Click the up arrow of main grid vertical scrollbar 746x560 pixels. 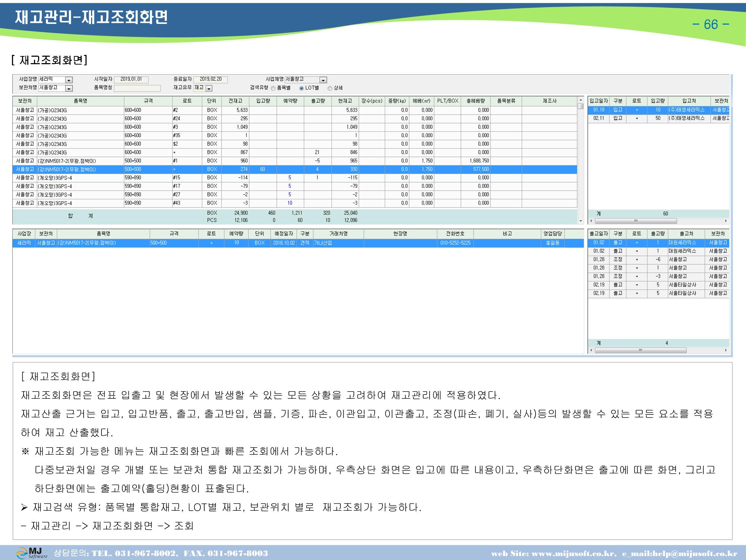(x=580, y=100)
